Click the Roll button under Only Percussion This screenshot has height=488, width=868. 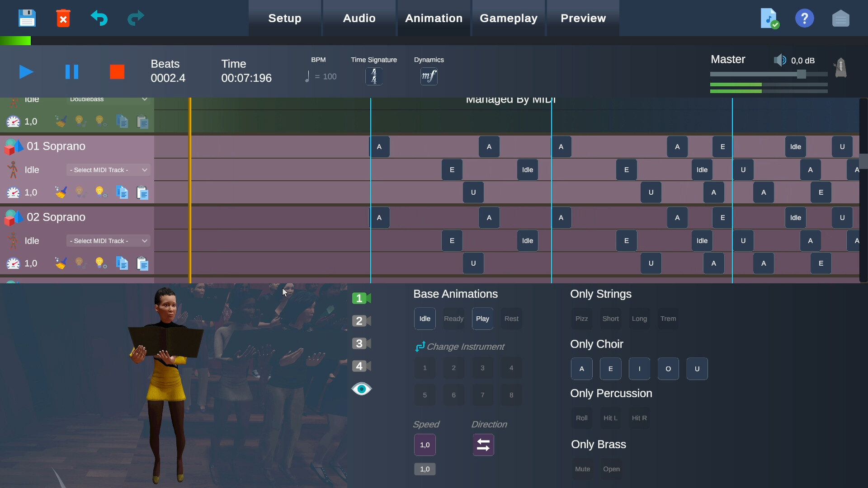(581, 418)
